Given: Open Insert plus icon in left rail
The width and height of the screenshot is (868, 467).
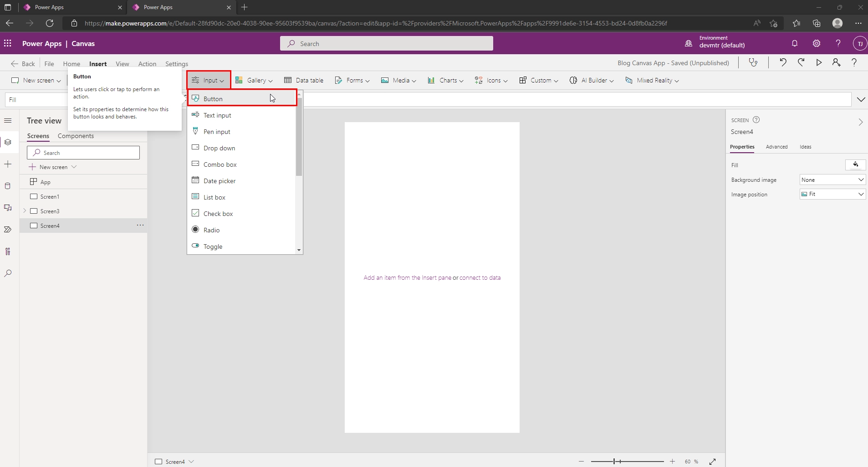Looking at the screenshot, I should click(8, 164).
